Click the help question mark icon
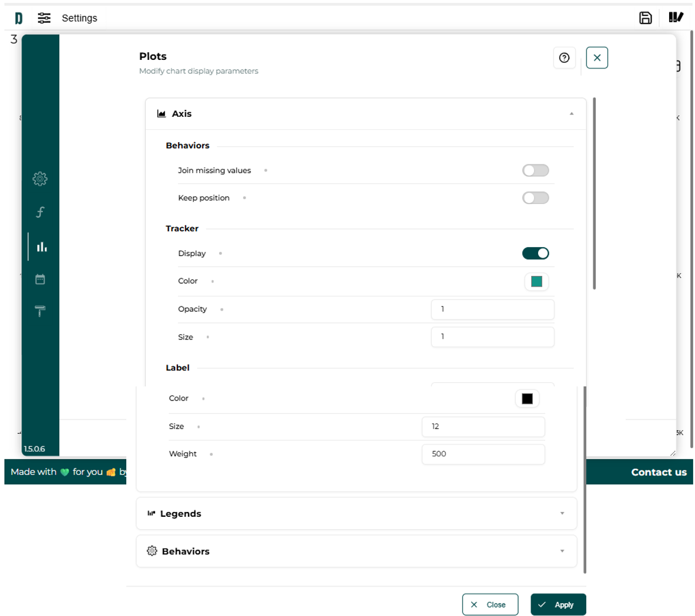695x616 pixels. point(564,58)
